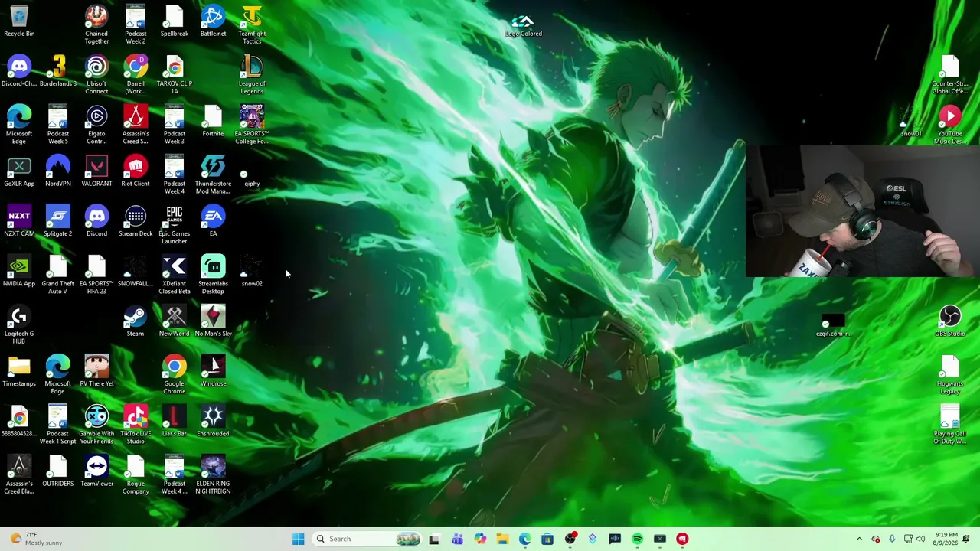
Task: Launch Splitgate 2 from the desktop
Action: point(58,221)
